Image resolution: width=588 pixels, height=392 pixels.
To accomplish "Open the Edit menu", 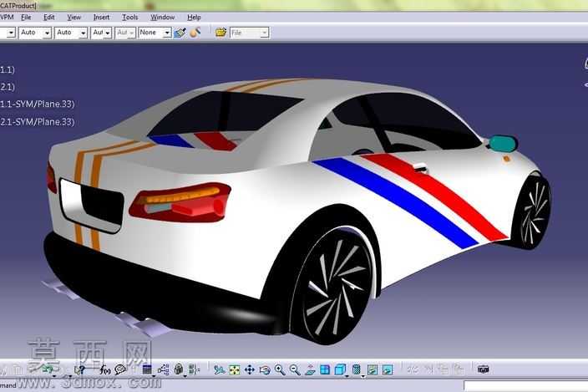I will point(48,18).
